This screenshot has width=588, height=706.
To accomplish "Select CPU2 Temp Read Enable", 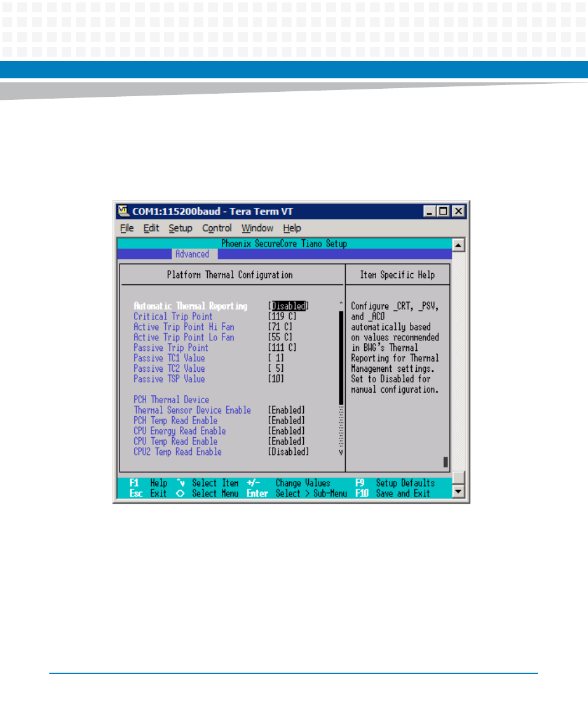I will [x=178, y=451].
